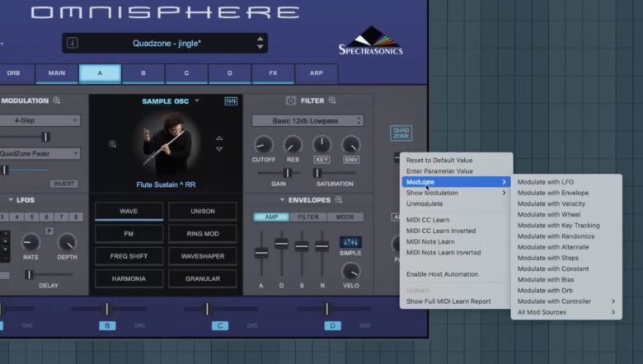Screen dimensions: 643x364
Task: Select Modulate with LFO
Action: tap(545, 181)
